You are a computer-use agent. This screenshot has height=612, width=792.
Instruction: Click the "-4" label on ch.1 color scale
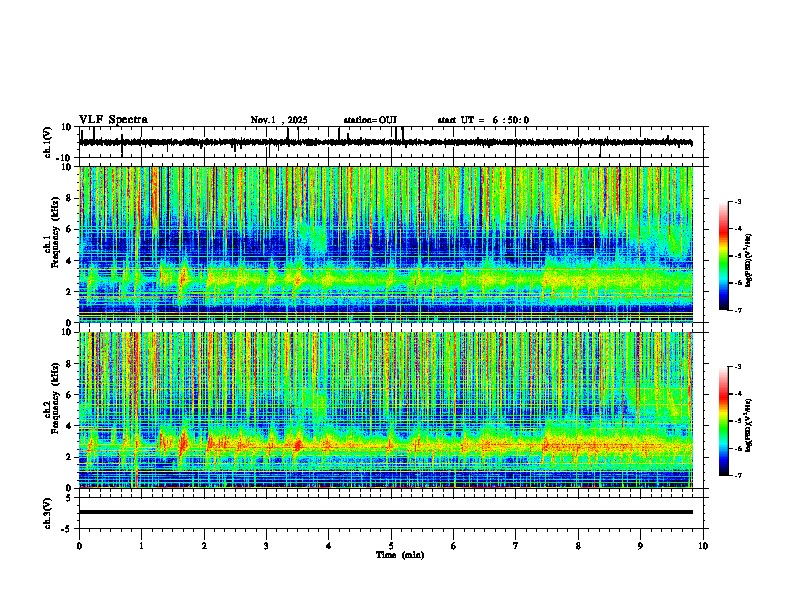737,229
